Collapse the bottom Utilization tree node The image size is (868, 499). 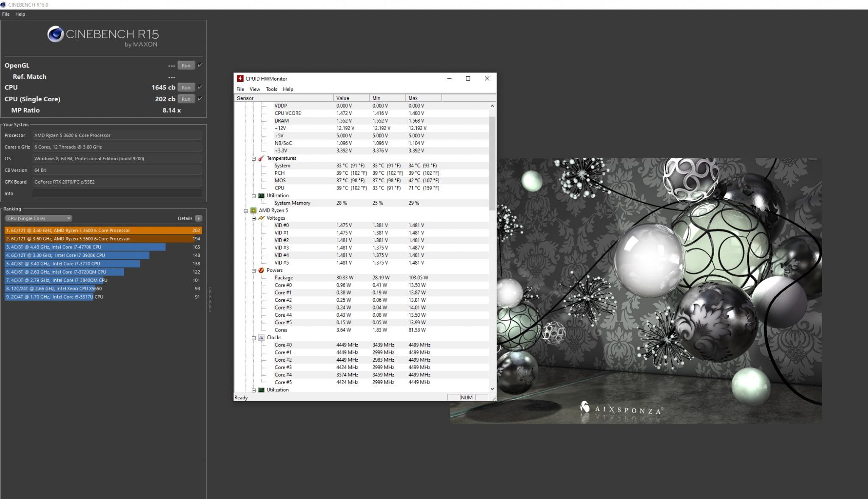click(254, 390)
